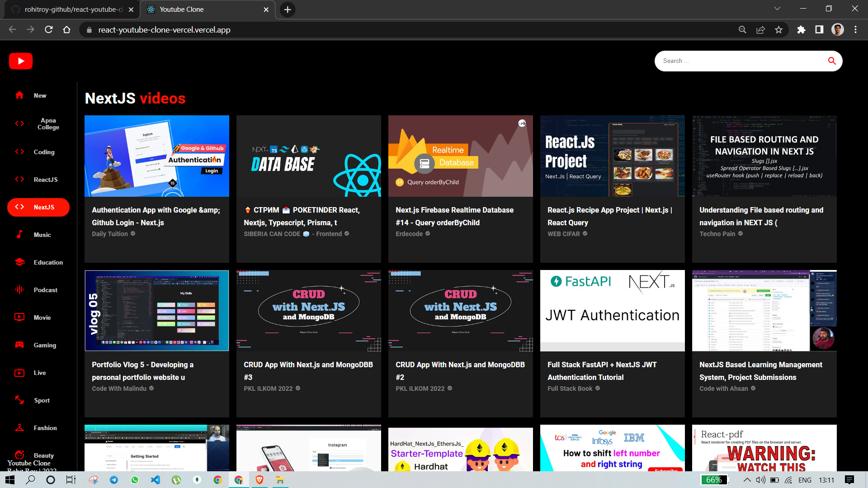Image resolution: width=868 pixels, height=488 pixels.
Task: Click the browser back arrow
Action: point(12,30)
